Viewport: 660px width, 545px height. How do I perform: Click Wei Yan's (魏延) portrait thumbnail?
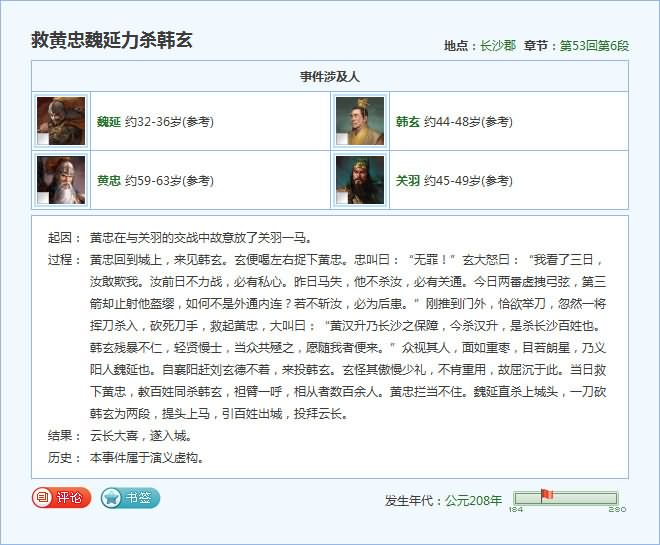pos(61,121)
